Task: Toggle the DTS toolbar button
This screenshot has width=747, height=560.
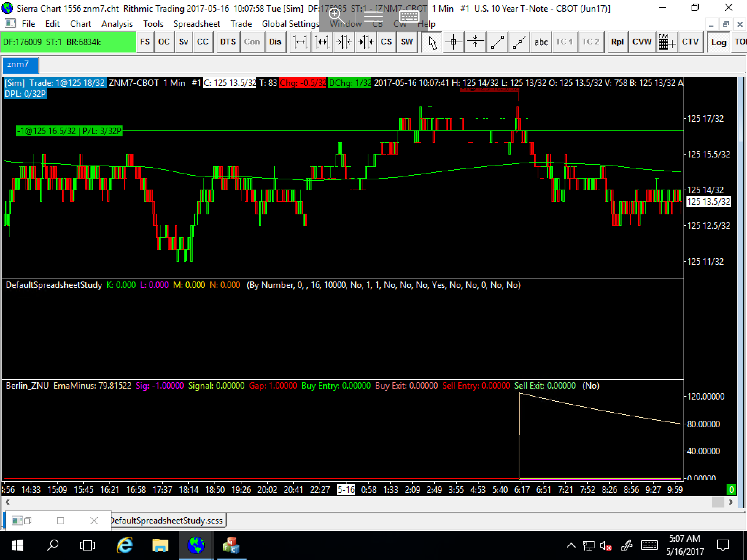Action: pyautogui.click(x=228, y=42)
